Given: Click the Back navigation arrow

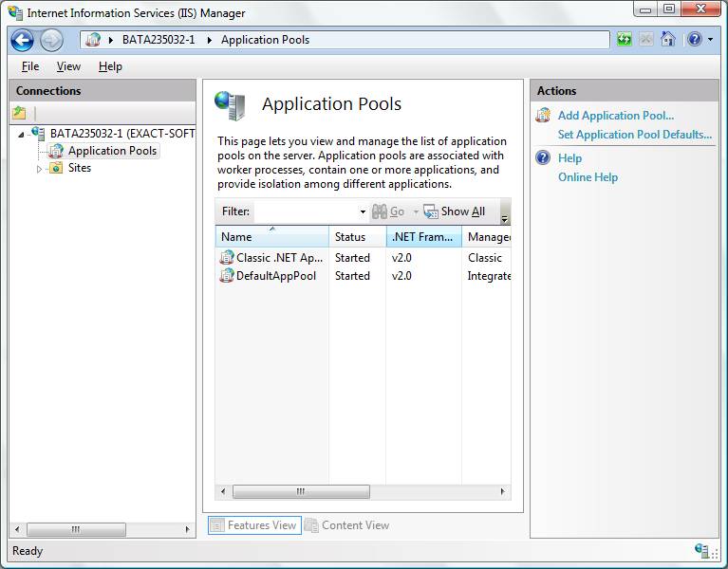Looking at the screenshot, I should [22, 40].
